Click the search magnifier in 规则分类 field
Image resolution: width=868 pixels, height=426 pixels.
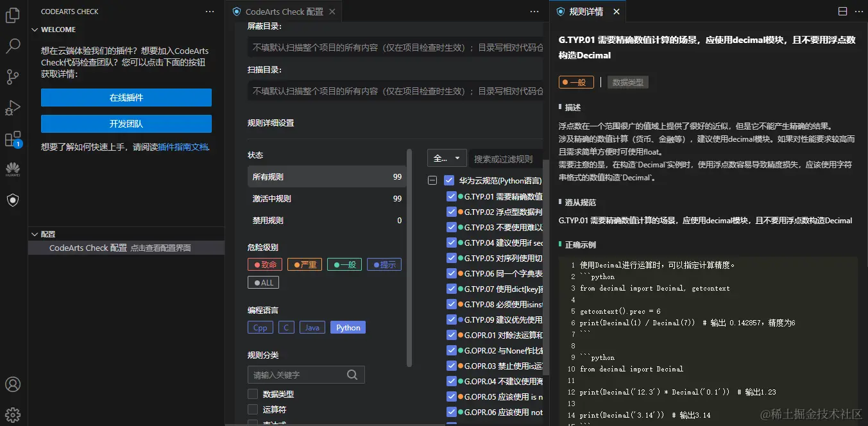[x=352, y=375]
